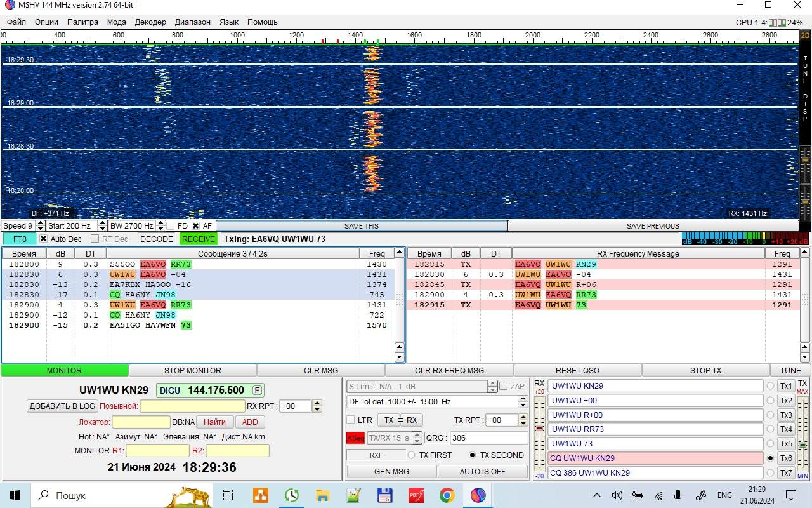Screen dimensions: 812x508
Task: Click the ENG language indicator
Action: (x=724, y=495)
